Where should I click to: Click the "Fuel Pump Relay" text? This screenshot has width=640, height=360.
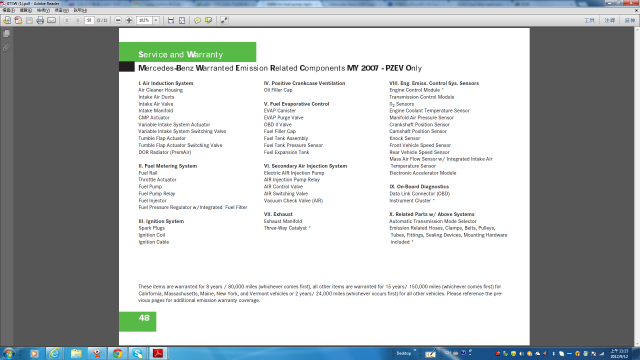tap(157, 193)
